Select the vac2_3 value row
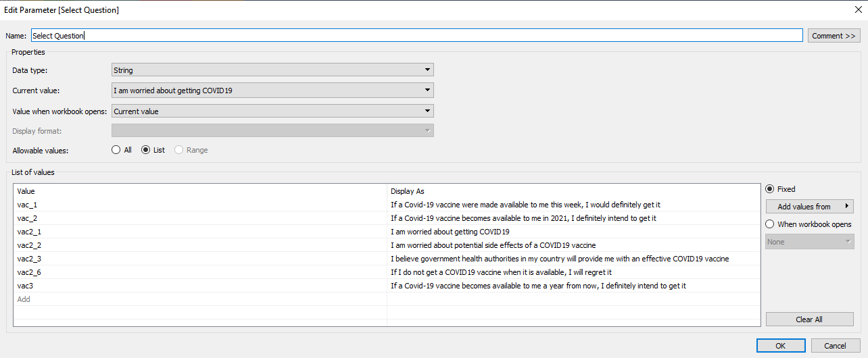This screenshot has width=868, height=358. 199,259
